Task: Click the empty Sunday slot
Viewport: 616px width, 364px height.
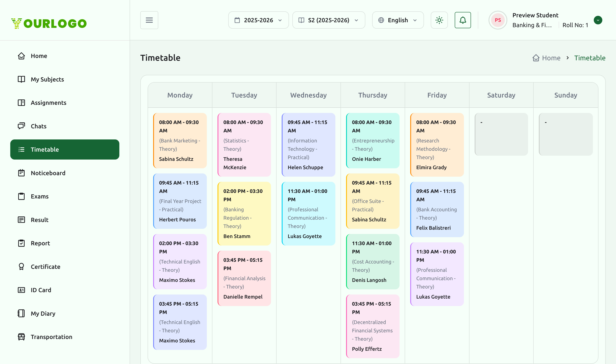Action: 566,134
